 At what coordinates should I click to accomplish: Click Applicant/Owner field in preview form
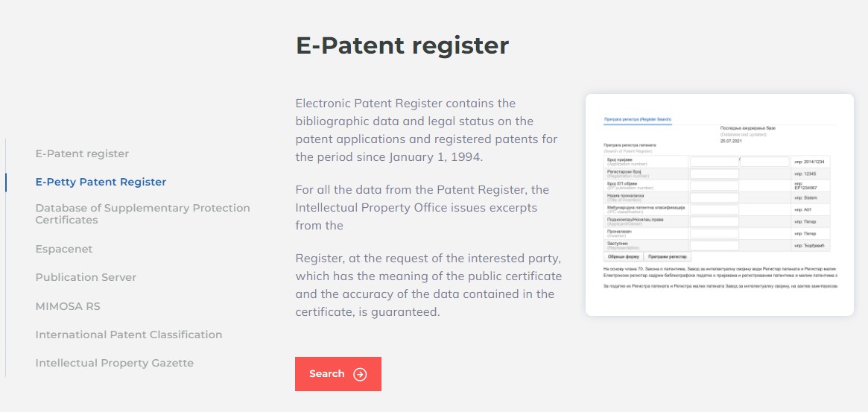714,221
